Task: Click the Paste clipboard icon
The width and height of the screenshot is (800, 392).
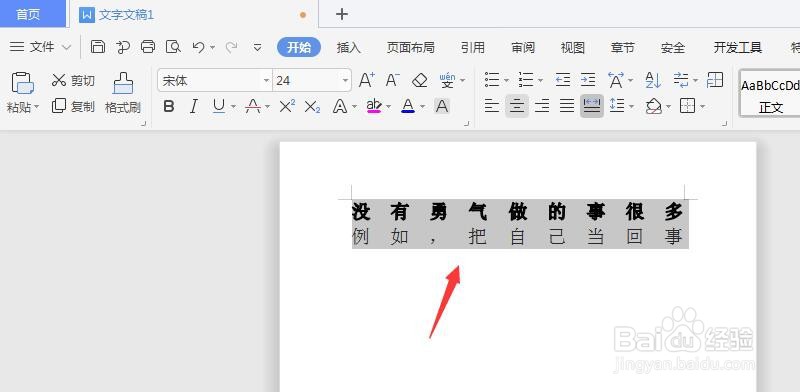Action: [22, 83]
